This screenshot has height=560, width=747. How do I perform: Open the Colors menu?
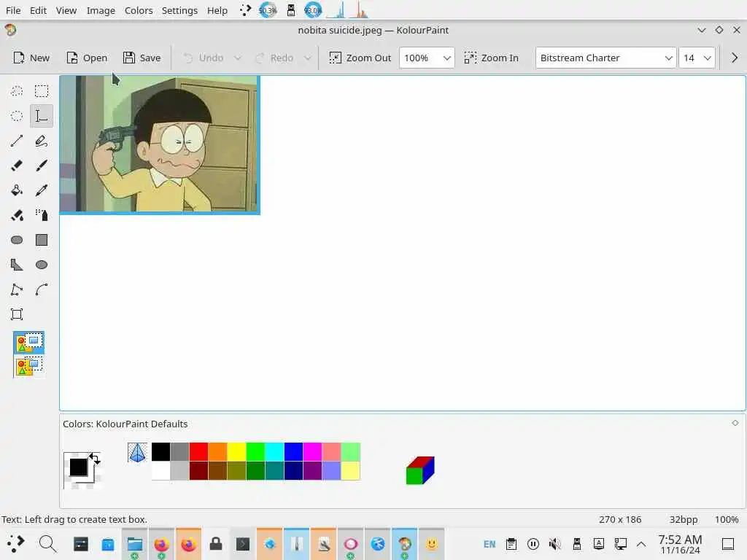139,10
